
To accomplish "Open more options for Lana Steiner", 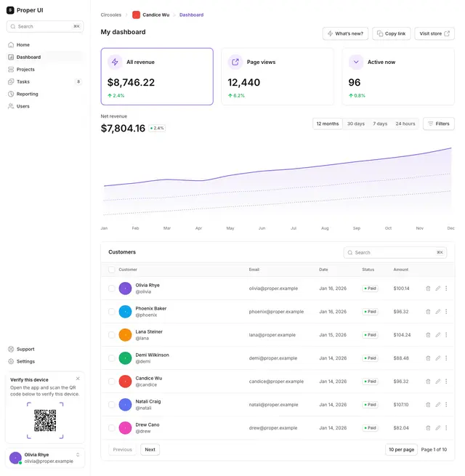I will (446, 335).
